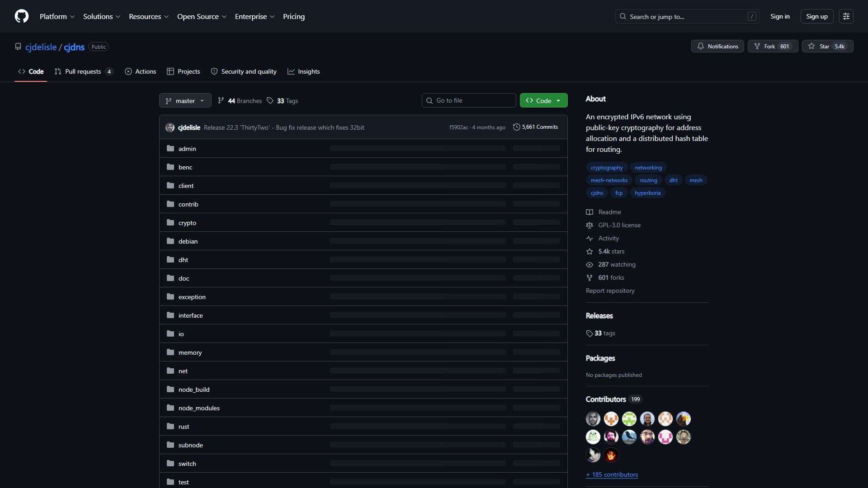Image resolution: width=868 pixels, height=488 pixels.
Task: Open the cjdelisle owner link
Action: pos(41,47)
